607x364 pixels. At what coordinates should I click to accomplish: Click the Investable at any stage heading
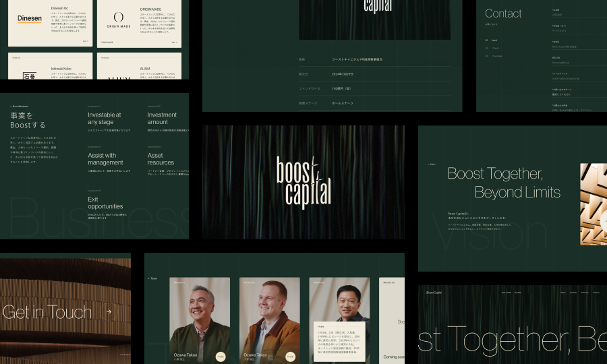pos(104,119)
